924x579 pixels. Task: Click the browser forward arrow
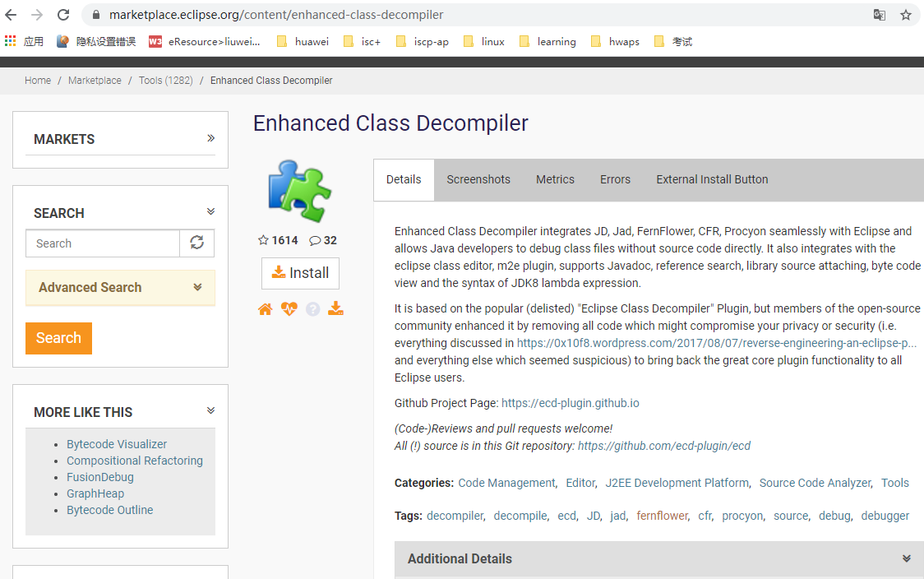pos(37,15)
